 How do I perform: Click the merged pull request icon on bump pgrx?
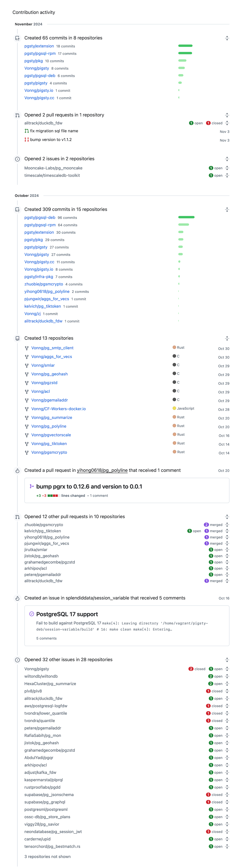[x=31, y=486]
